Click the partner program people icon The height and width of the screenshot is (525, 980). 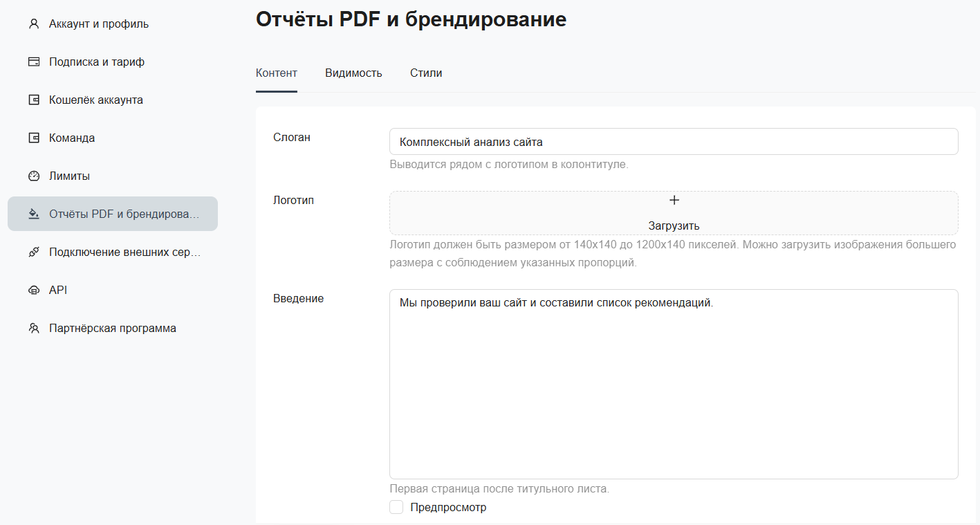click(33, 329)
